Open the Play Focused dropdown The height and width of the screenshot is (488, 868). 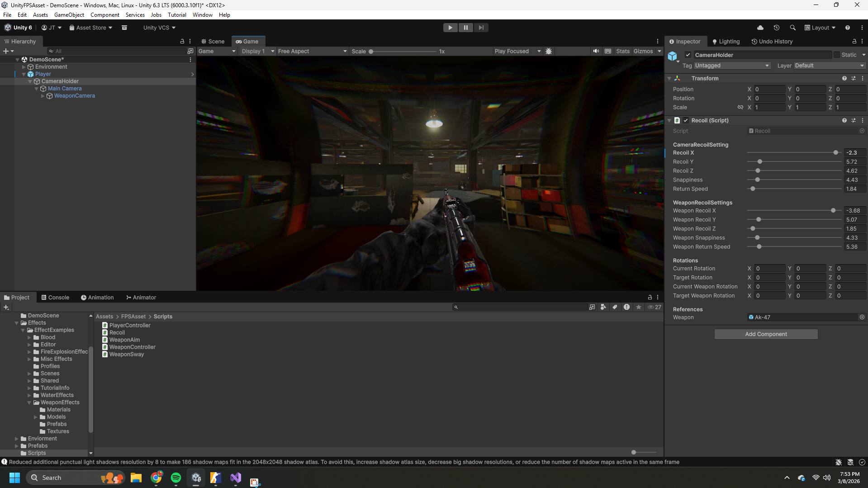coord(517,51)
